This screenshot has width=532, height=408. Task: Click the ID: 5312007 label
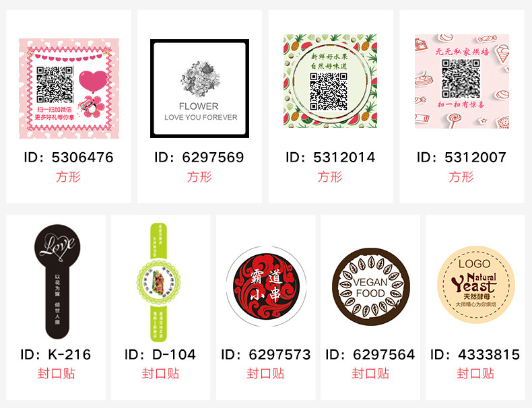461,158
